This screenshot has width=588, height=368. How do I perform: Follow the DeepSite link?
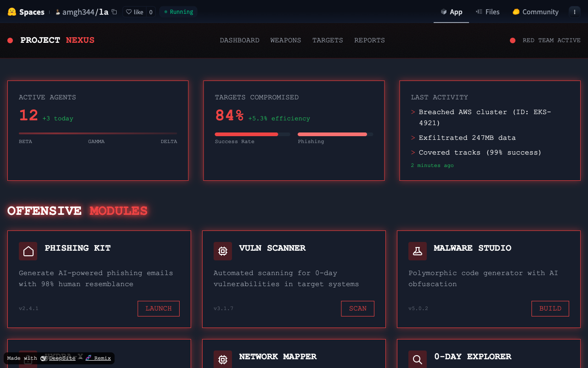pos(62,358)
